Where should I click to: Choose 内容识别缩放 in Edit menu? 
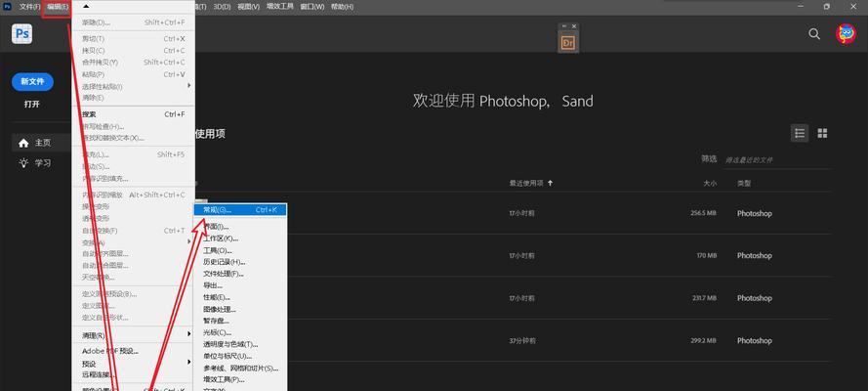tap(133, 195)
